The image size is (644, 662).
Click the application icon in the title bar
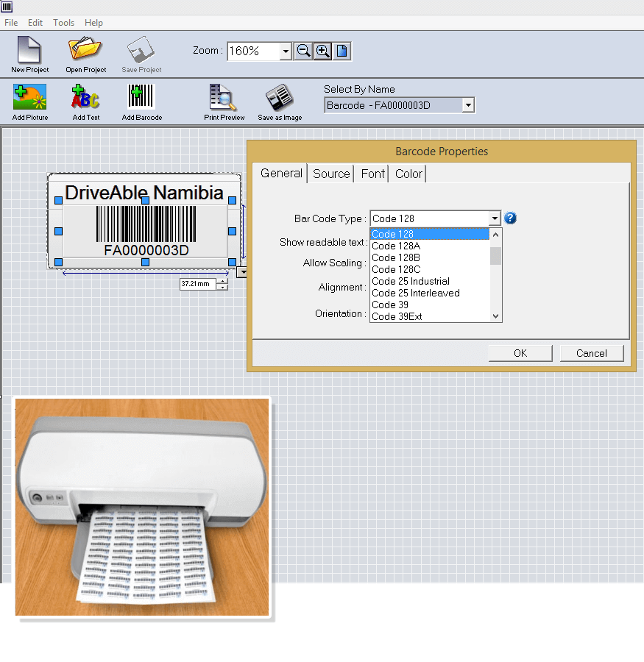click(7, 7)
